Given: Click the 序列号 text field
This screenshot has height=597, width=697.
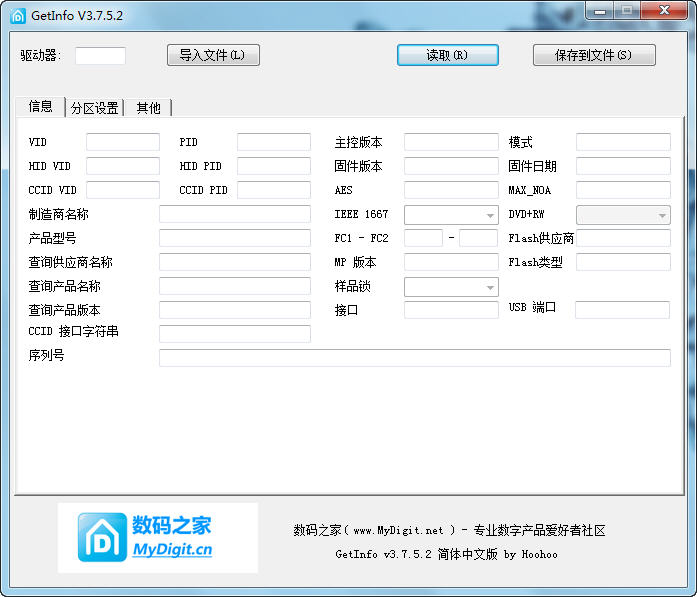Looking at the screenshot, I should 414,358.
